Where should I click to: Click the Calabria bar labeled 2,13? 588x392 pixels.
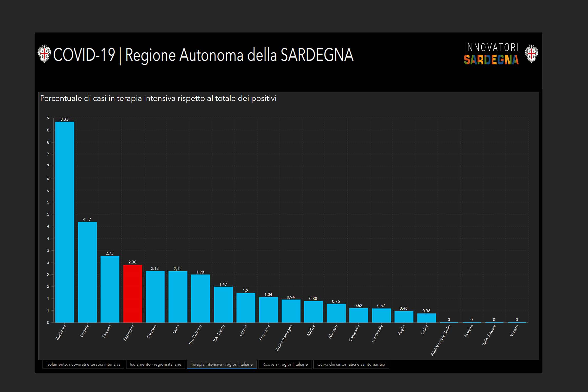155,296
